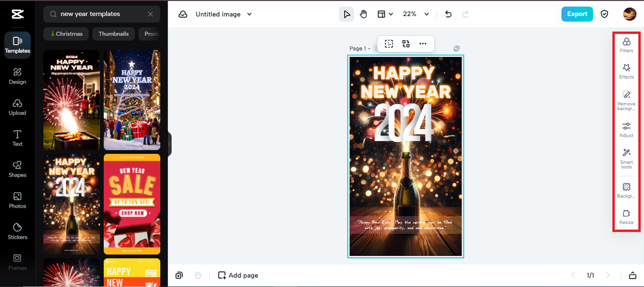Open the Remove background tool

click(x=626, y=101)
